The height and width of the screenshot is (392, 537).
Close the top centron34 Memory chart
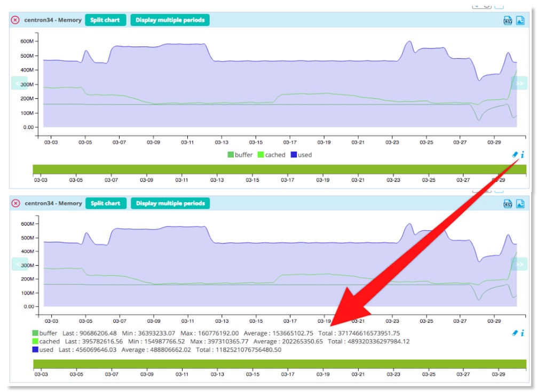click(15, 20)
